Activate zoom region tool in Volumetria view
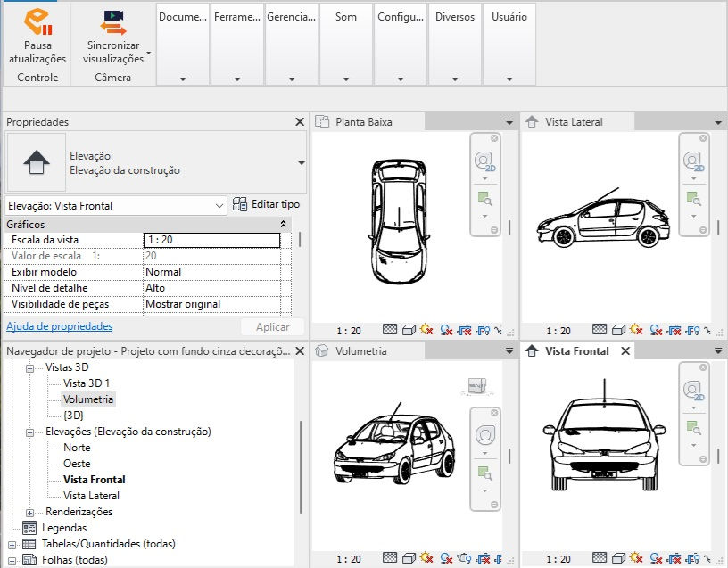 tap(485, 473)
